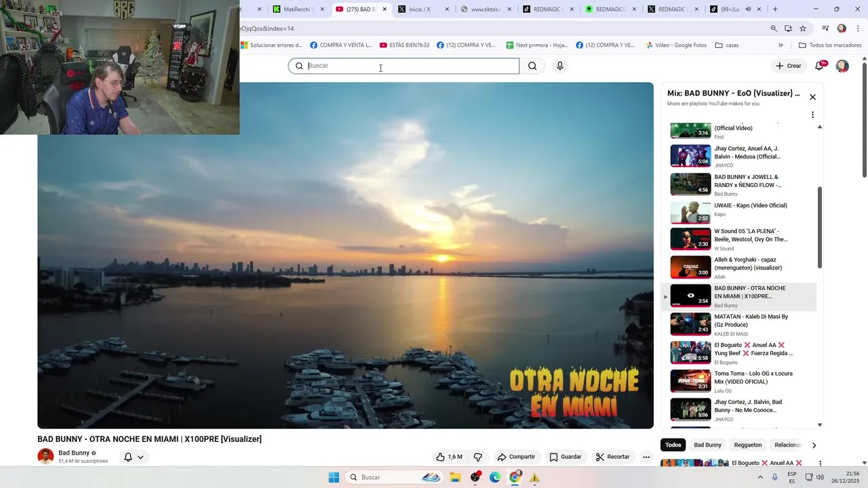Close the Inicio / X tab
This screenshot has width=868, height=488.
coord(446,9)
